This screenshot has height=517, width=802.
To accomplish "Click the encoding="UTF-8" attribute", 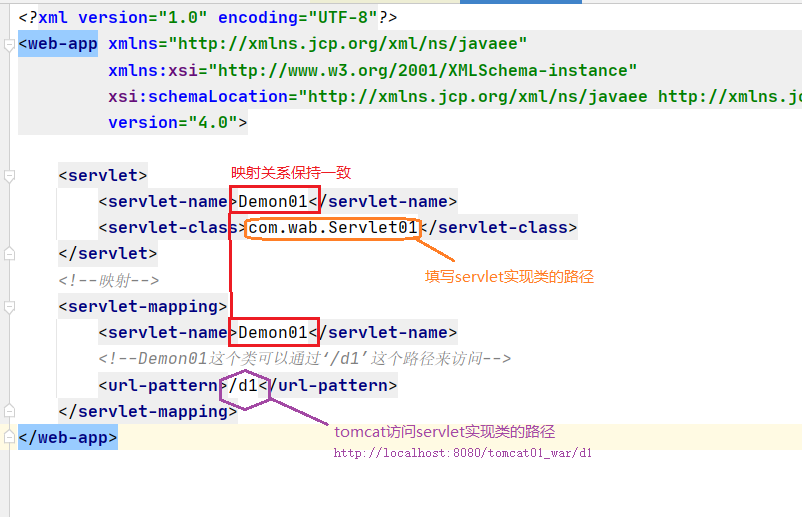I will (x=298, y=17).
